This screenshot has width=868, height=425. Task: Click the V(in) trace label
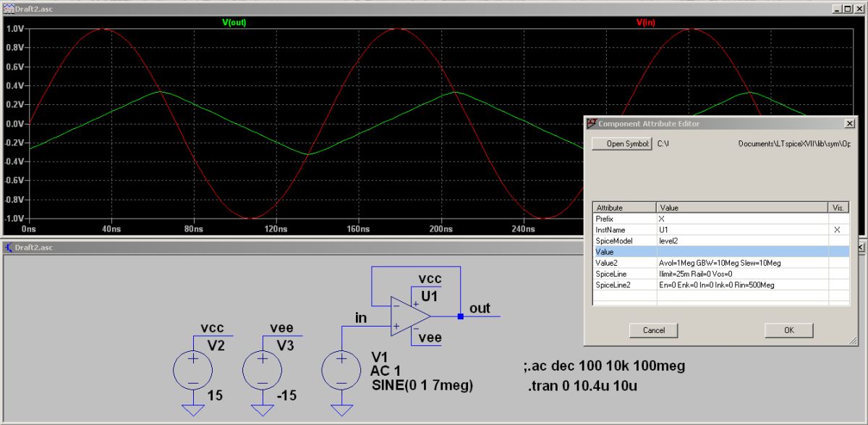pos(645,22)
